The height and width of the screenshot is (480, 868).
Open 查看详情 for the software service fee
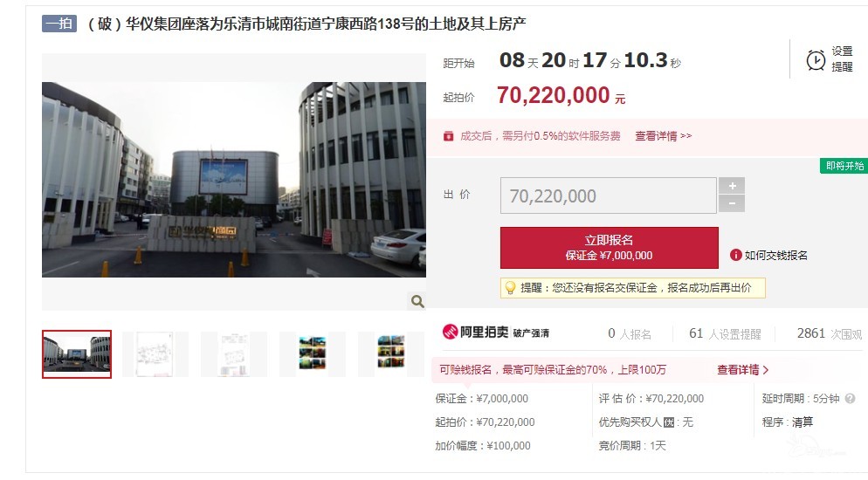coord(663,136)
